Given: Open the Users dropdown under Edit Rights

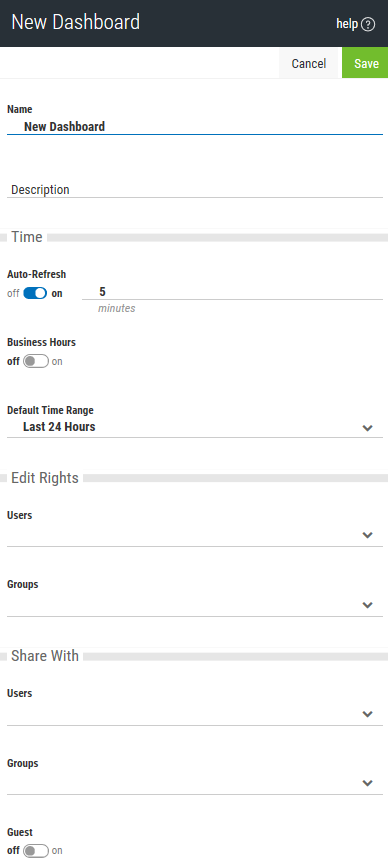Looking at the screenshot, I should click(195, 535).
